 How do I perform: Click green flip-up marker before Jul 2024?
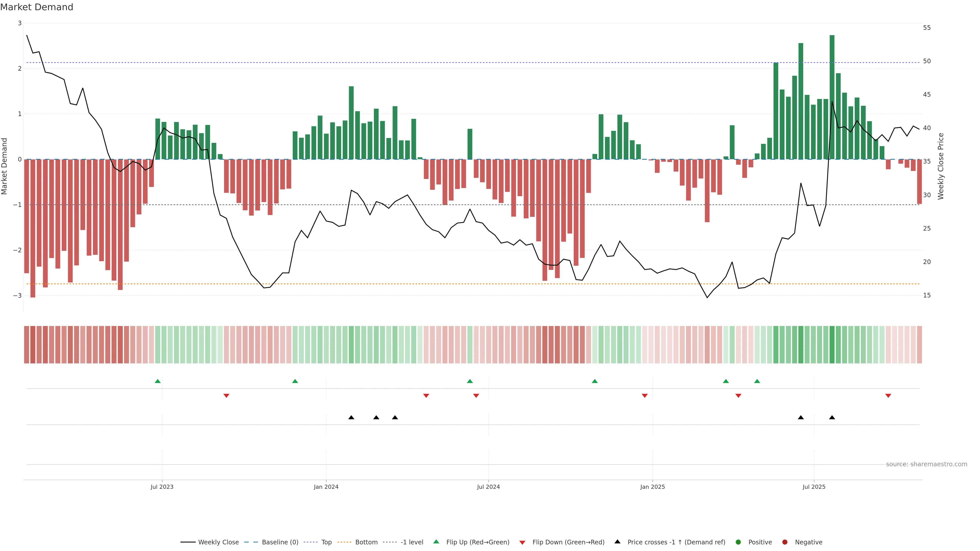coord(470,381)
